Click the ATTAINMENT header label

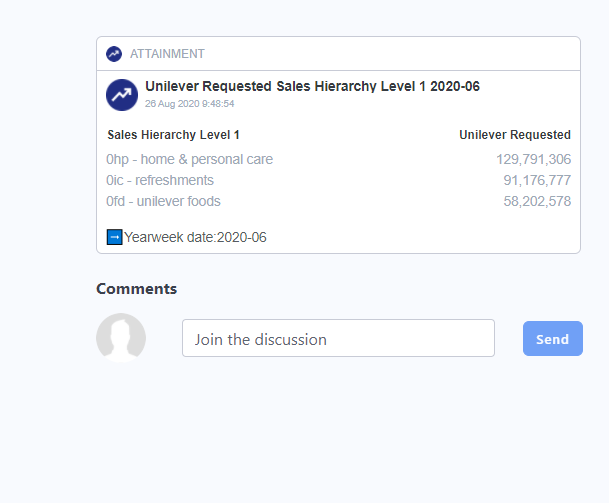[x=167, y=54]
